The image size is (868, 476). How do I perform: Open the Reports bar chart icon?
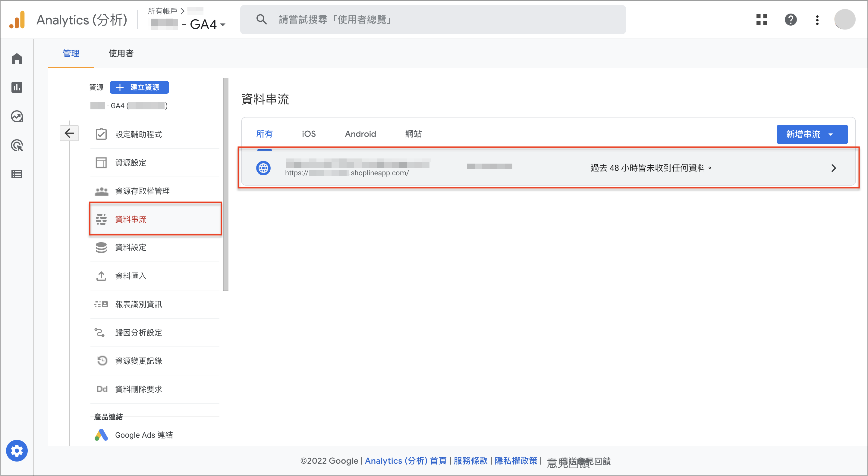(17, 87)
